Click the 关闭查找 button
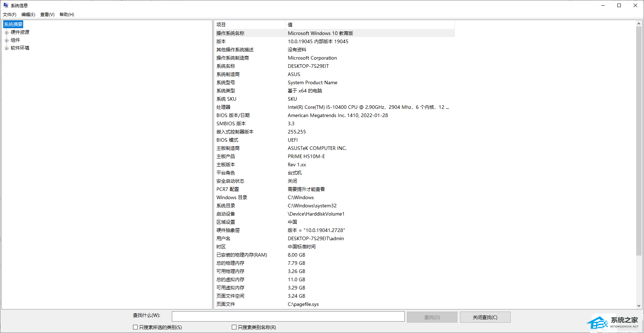644x333 pixels. (x=485, y=317)
